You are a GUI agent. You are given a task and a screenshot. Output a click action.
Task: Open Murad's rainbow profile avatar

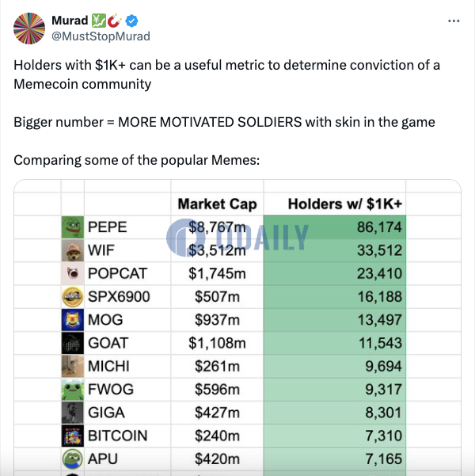click(29, 29)
